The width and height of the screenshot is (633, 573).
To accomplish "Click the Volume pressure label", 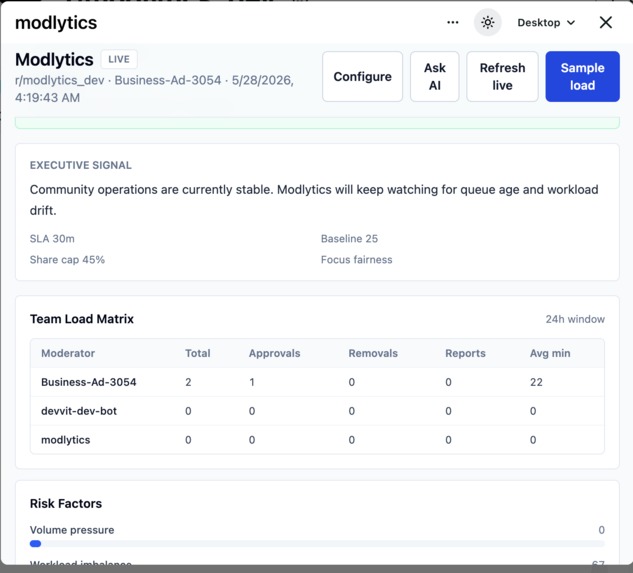I will (x=72, y=530).
